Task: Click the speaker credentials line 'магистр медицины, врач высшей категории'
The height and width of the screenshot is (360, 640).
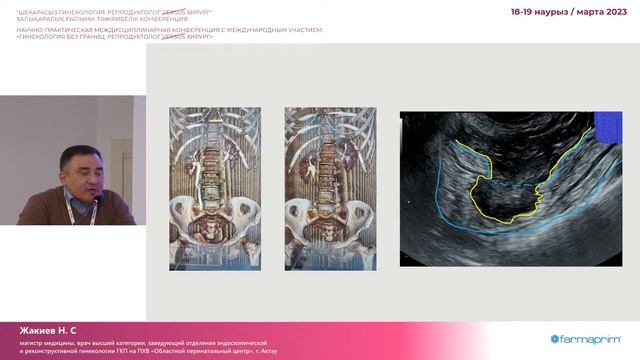Action: click(x=143, y=343)
